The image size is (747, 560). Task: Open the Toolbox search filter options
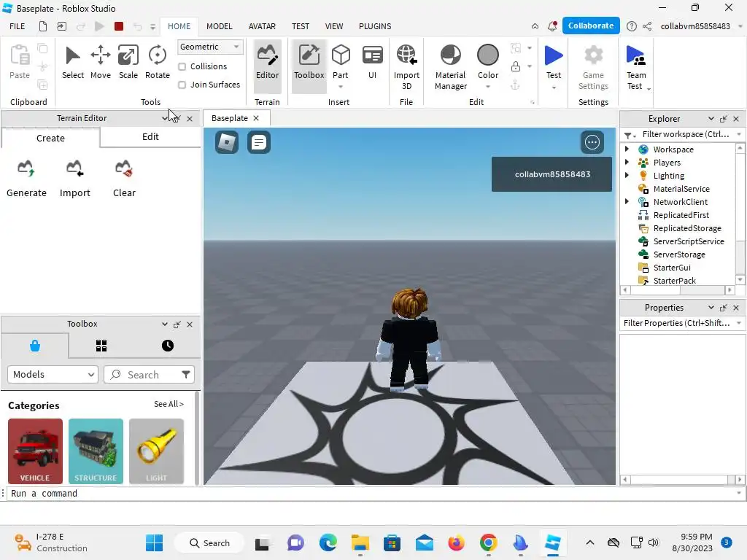[186, 374]
